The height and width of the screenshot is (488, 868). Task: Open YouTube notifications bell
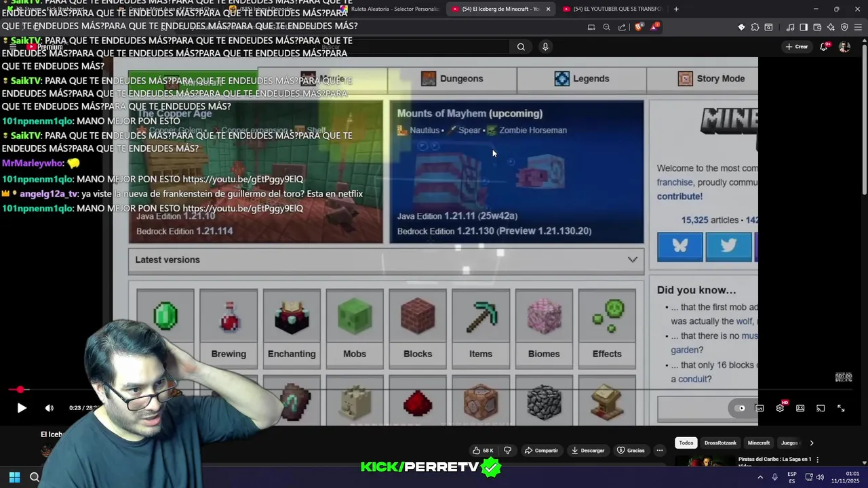click(824, 47)
